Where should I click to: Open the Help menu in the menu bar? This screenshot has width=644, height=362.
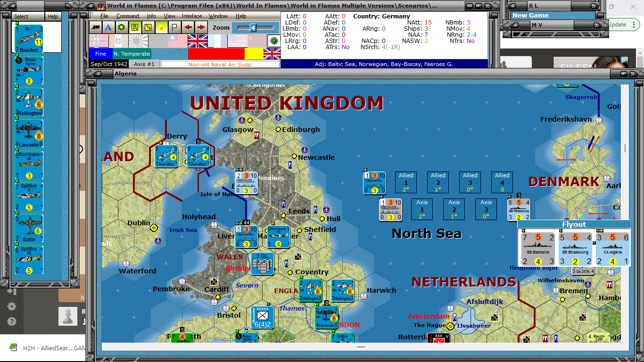pos(241,16)
